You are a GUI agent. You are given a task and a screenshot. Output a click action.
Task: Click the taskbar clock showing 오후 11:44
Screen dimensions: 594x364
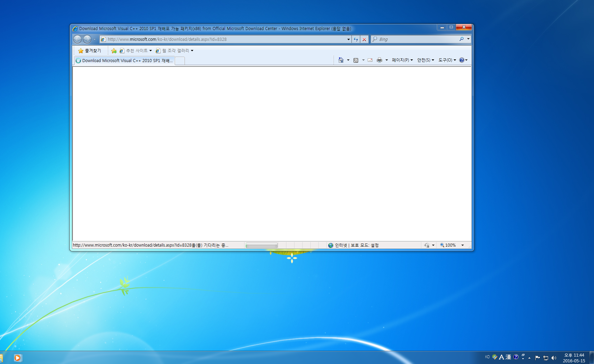click(x=574, y=358)
